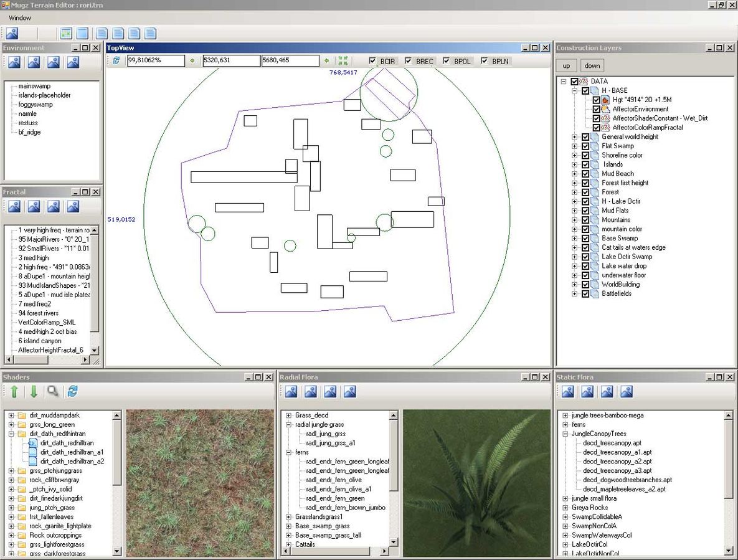Click last image icon in Static Flora toolbar
The image size is (738, 560).
coord(627,391)
